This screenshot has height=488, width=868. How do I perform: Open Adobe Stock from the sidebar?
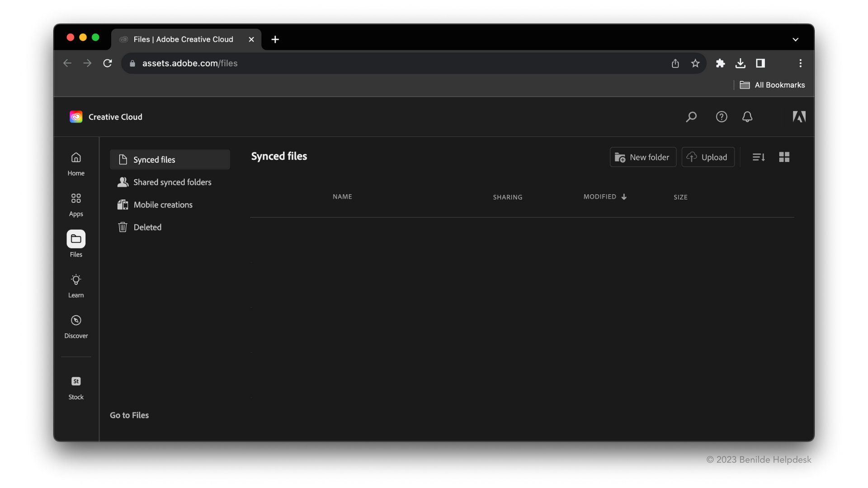tap(76, 388)
